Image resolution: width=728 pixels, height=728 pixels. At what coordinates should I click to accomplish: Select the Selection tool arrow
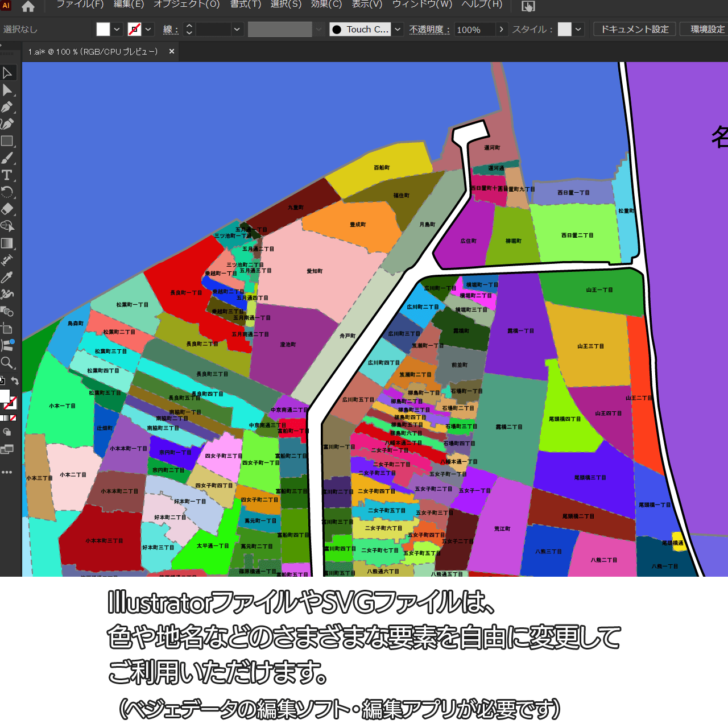(7, 73)
